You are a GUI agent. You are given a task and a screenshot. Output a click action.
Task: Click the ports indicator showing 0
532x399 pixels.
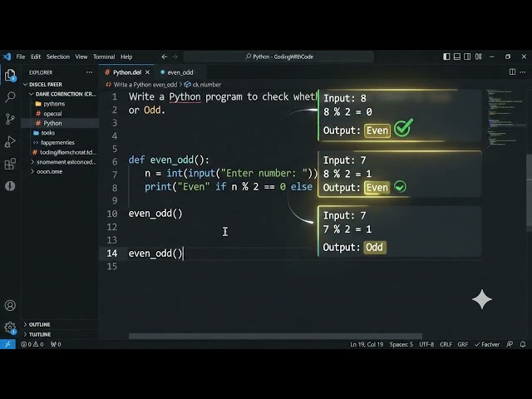[56, 344]
